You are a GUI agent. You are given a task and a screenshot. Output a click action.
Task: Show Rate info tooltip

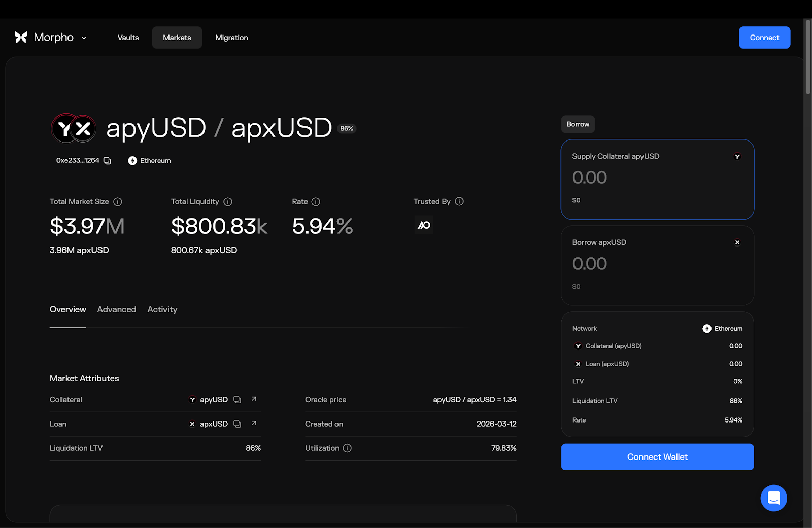coord(316,202)
